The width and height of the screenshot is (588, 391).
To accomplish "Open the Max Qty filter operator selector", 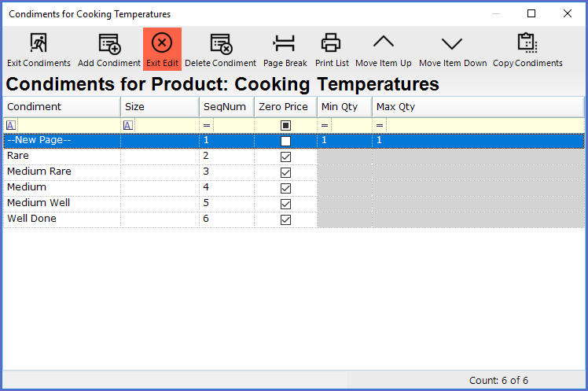I will (x=380, y=125).
